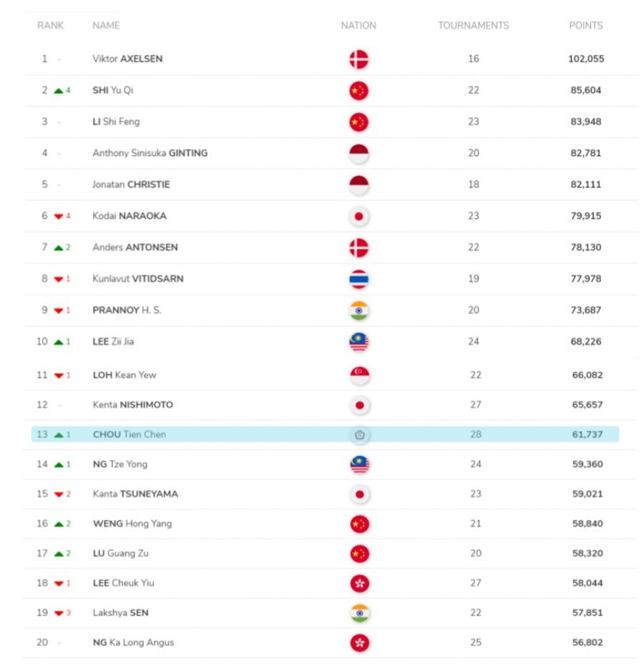Screen dimensions: 644x666
Task: Click China flag icon next to Shi Yu Qi
Action: 358,90
